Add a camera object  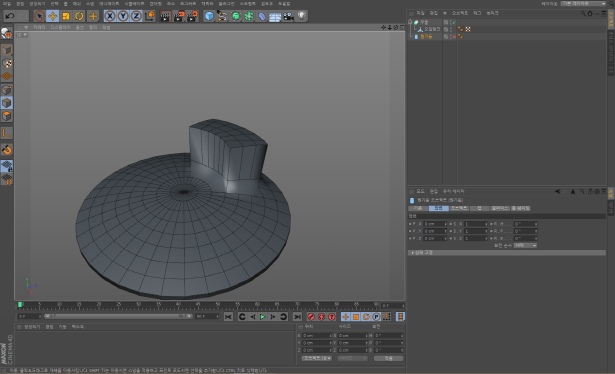(x=288, y=16)
